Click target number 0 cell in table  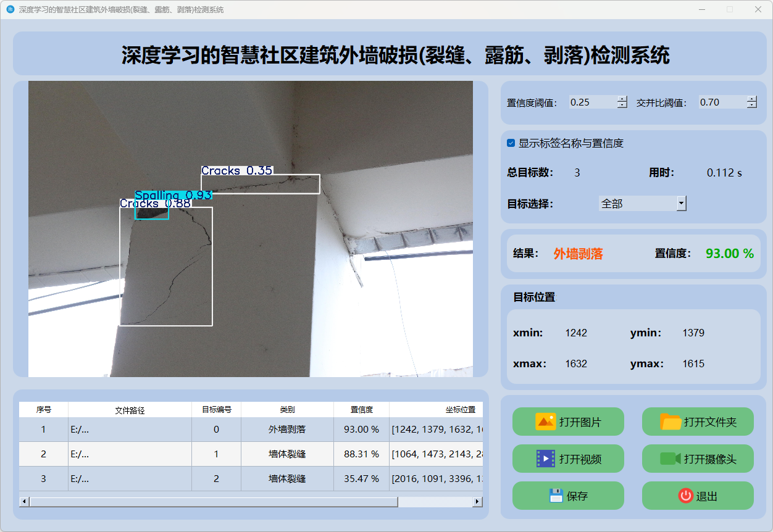point(217,430)
